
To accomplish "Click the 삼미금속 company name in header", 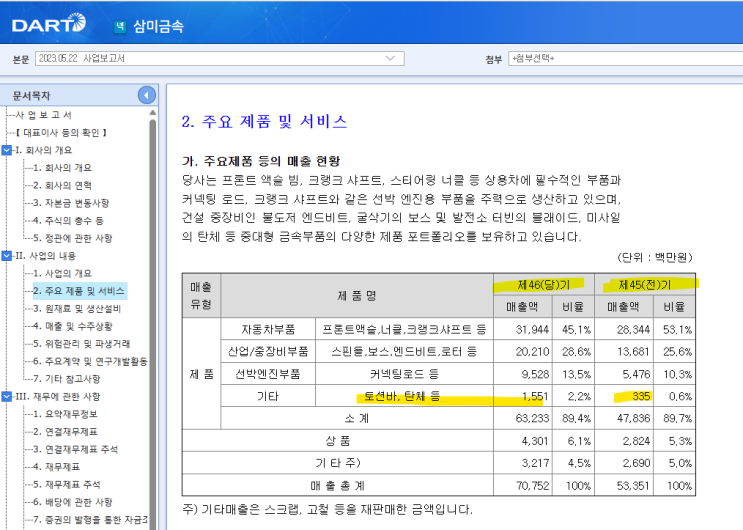I will [x=158, y=26].
